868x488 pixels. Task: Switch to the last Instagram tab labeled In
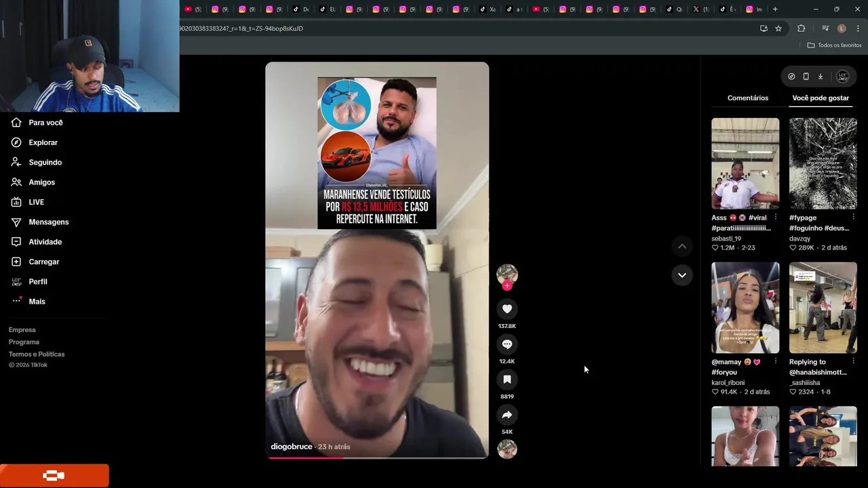coord(754,9)
